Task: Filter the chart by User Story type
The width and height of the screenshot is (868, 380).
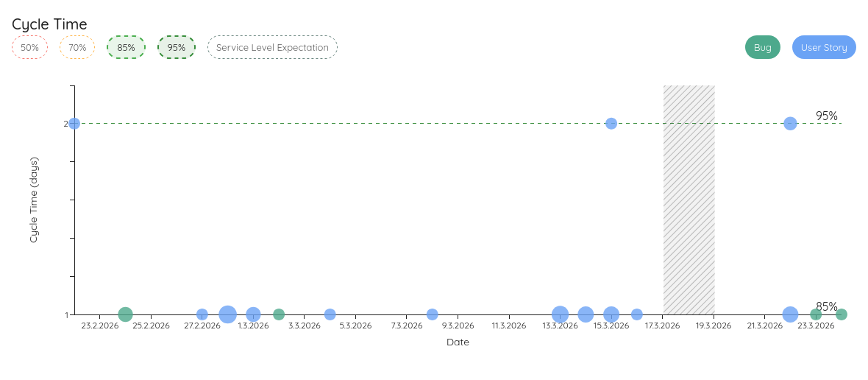Action: (824, 48)
